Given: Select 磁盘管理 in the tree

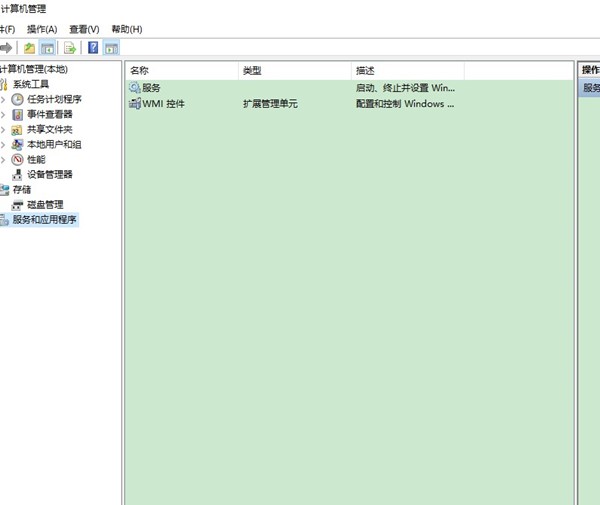Looking at the screenshot, I should tap(45, 204).
